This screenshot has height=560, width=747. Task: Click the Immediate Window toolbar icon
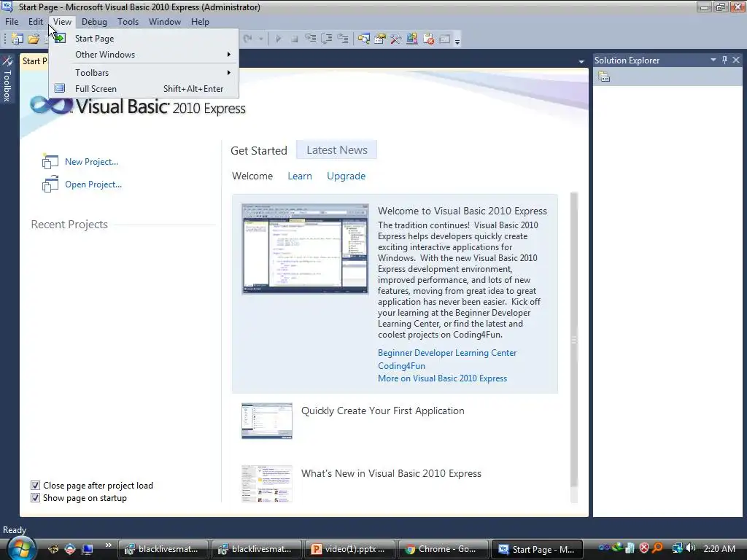click(444, 39)
